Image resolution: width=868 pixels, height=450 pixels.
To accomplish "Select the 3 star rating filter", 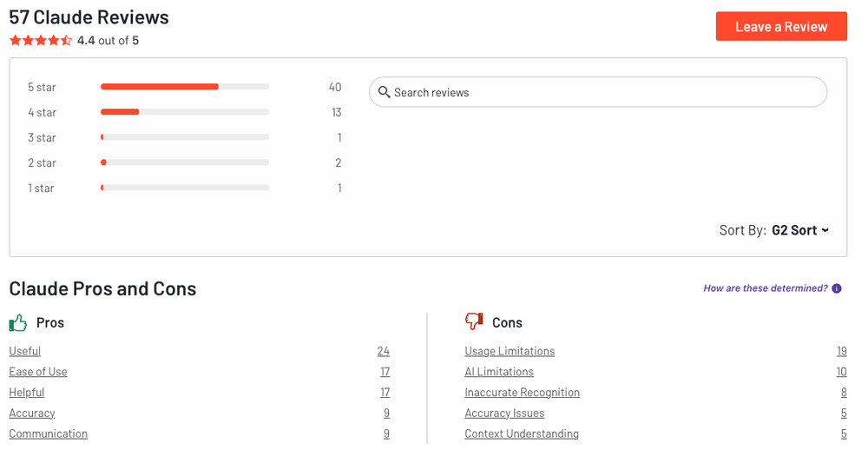I will point(184,137).
